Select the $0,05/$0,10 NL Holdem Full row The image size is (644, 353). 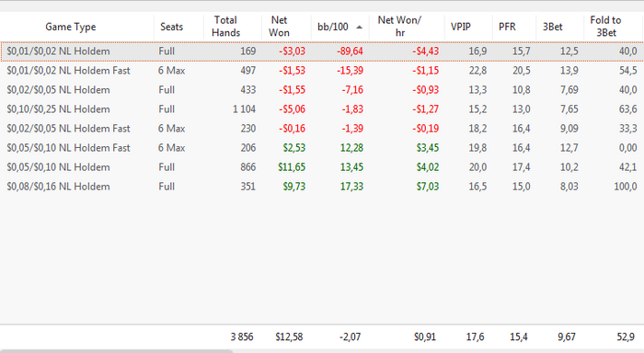(x=322, y=167)
